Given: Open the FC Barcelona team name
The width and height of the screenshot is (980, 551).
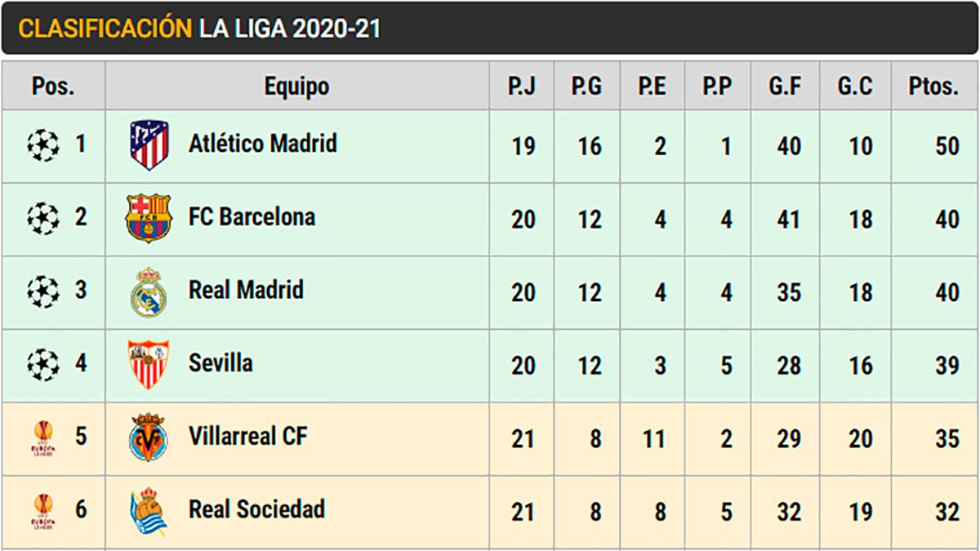Looking at the screenshot, I should [252, 217].
